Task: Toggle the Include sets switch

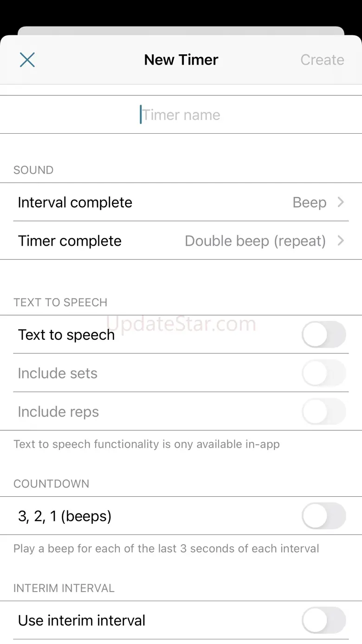Action: point(323,373)
